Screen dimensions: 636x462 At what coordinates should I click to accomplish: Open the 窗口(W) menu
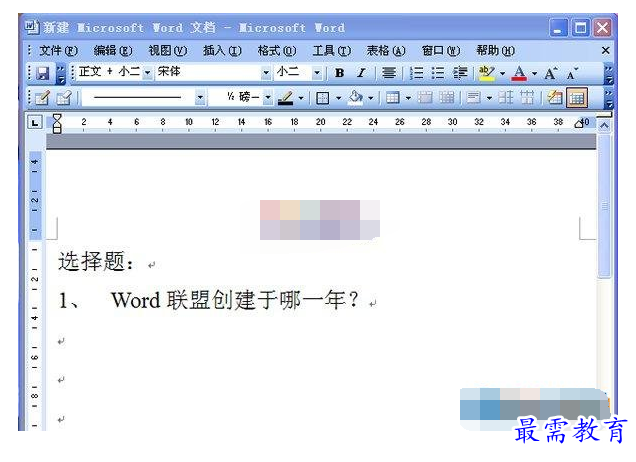441,51
